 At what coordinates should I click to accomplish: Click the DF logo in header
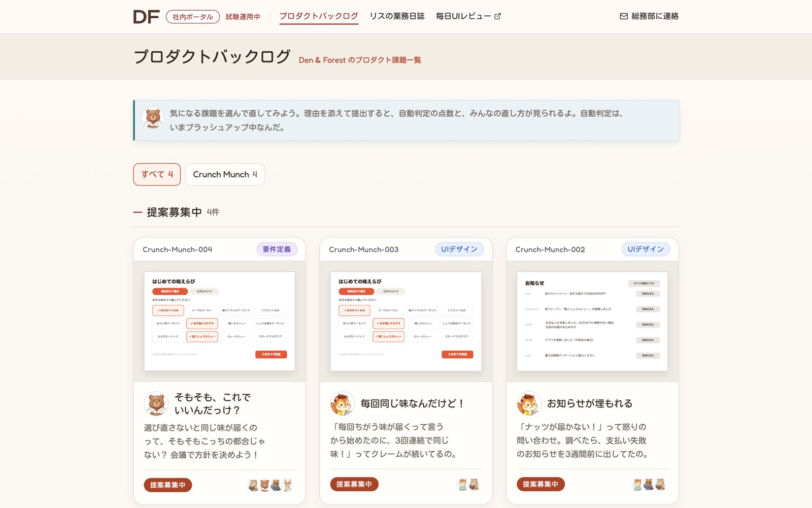(146, 17)
